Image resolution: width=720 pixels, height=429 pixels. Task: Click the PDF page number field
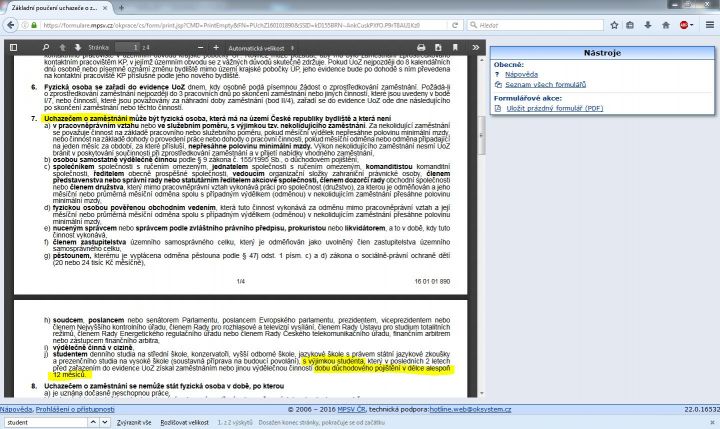coord(127,47)
